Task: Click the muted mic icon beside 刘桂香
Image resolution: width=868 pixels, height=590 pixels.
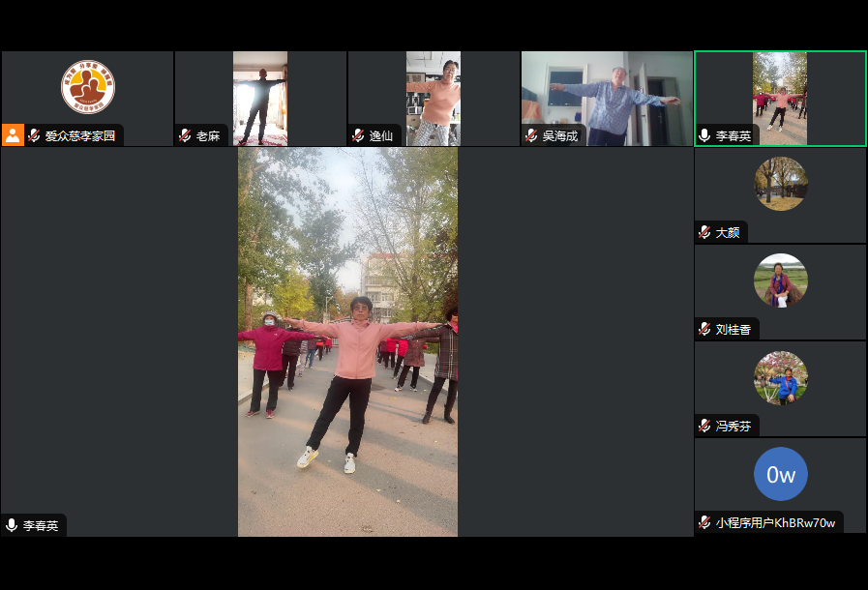Action: point(704,330)
